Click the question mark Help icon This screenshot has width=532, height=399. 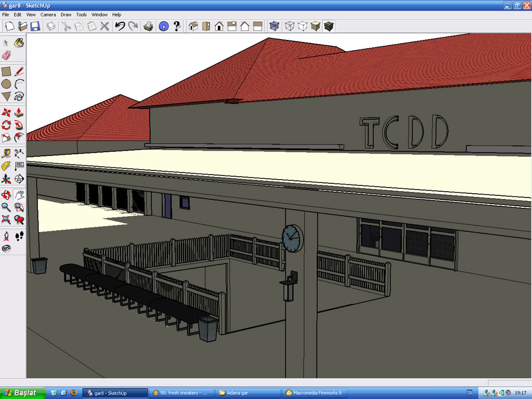tap(177, 26)
